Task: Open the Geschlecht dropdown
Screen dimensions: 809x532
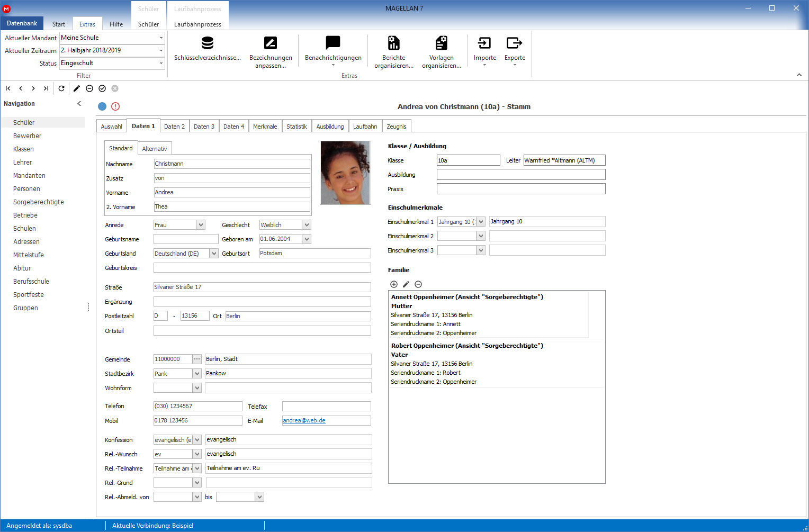Action: click(307, 225)
